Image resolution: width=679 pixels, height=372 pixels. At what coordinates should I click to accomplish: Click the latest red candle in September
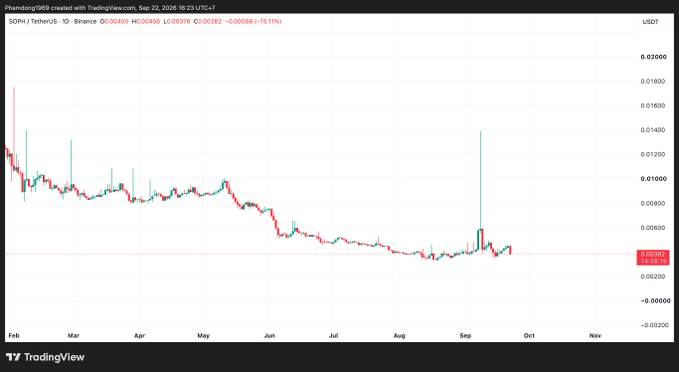pos(511,250)
